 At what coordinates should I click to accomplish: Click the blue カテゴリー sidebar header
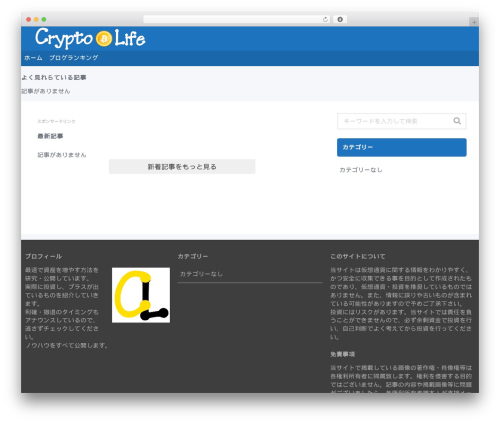[x=402, y=147]
